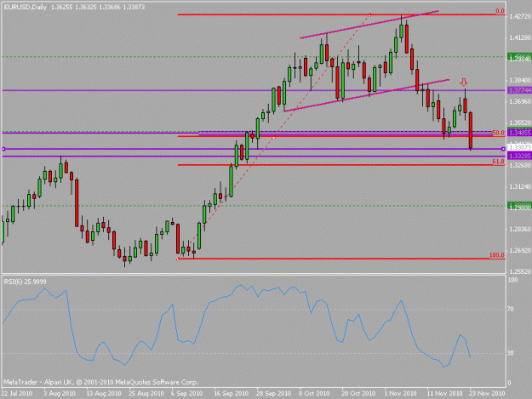Click the 22 Jul 2010 date label
Image resolution: width=532 pixels, height=399 pixels.
click(17, 393)
